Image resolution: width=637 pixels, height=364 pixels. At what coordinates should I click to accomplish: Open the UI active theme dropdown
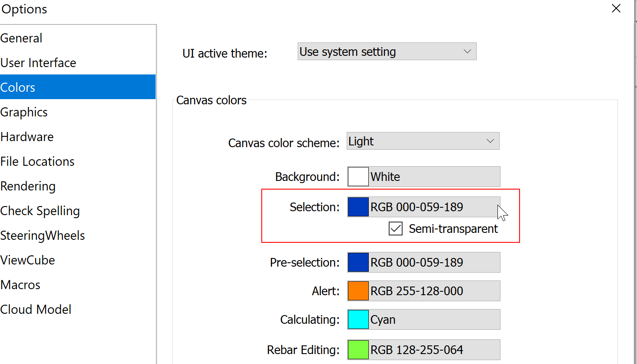(x=387, y=51)
